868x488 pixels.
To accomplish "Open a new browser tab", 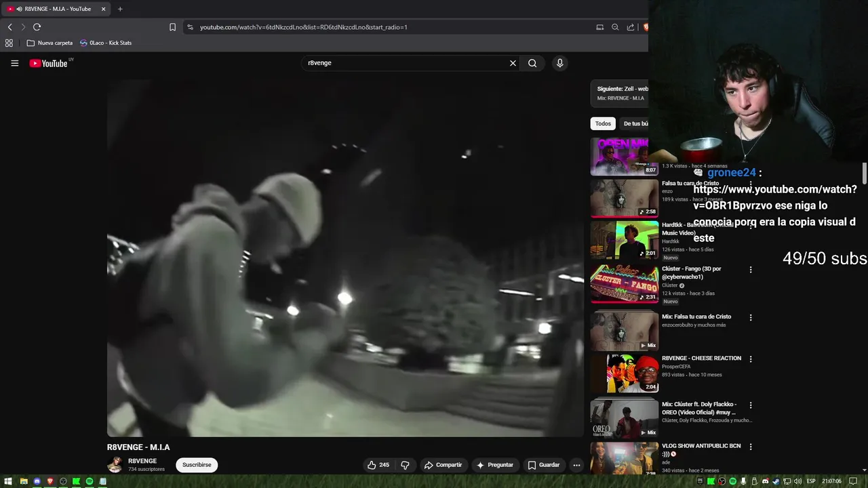I will click(x=120, y=9).
